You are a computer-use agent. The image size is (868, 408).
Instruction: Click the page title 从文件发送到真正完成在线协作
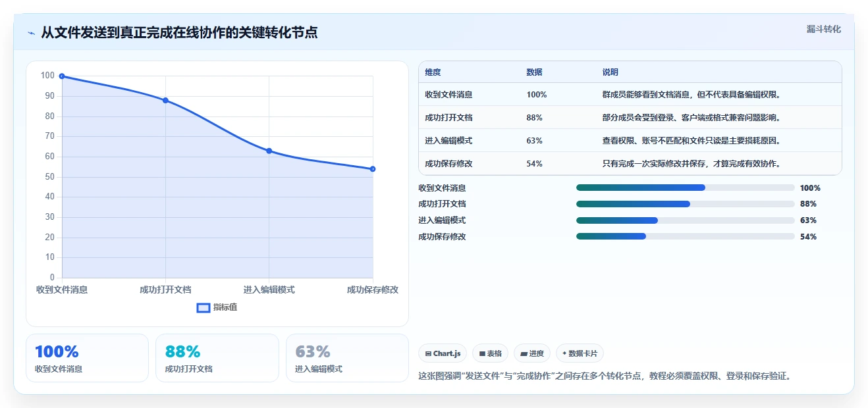[x=179, y=32]
